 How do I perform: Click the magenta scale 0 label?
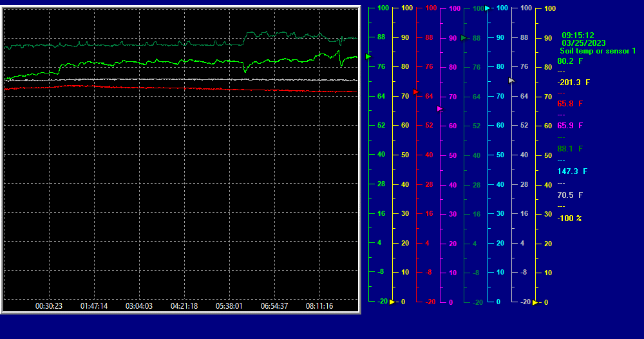point(451,302)
